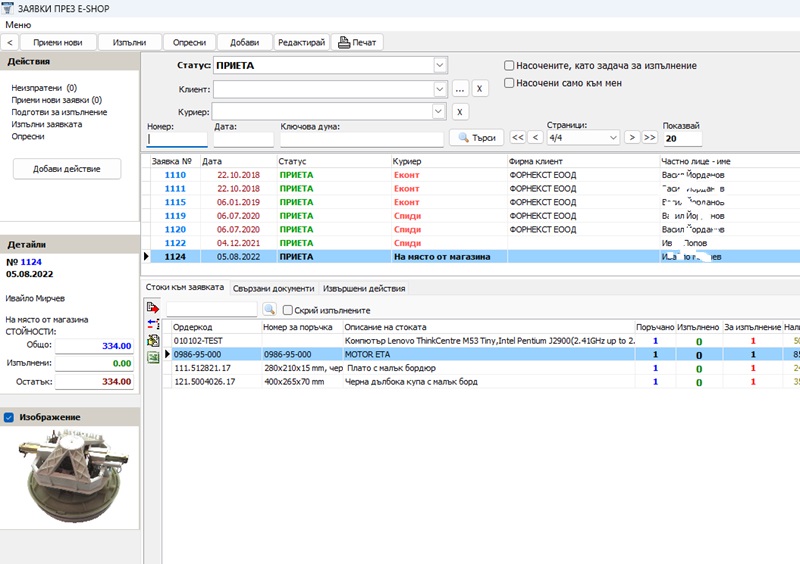Enable Насочените, като задача за изпълнение checkbox
The image size is (800, 564).
pyautogui.click(x=509, y=65)
